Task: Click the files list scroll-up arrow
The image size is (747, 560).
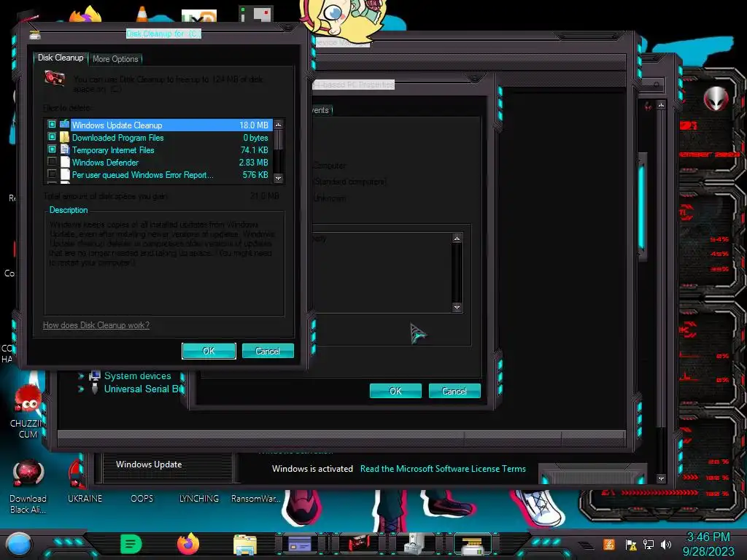Action: coord(279,124)
